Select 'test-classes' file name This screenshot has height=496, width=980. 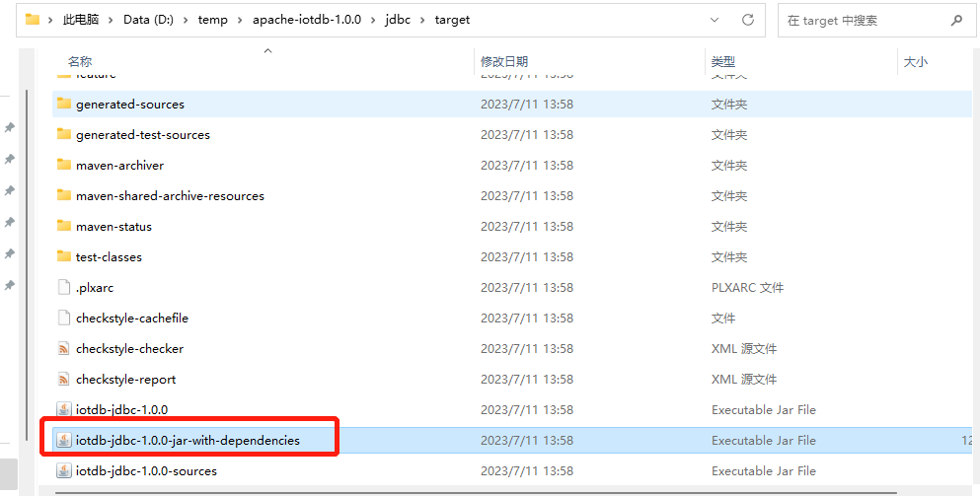point(109,257)
